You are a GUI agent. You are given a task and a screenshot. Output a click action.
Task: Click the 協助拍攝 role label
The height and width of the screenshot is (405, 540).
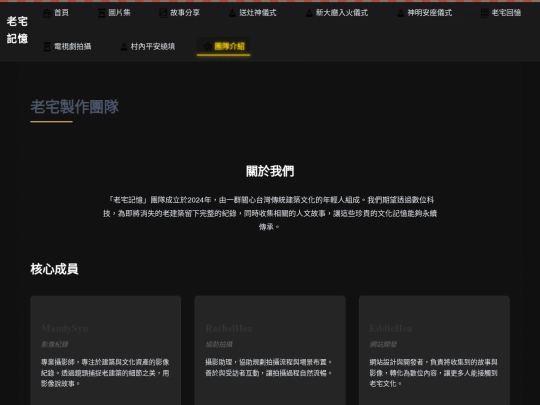click(x=219, y=344)
